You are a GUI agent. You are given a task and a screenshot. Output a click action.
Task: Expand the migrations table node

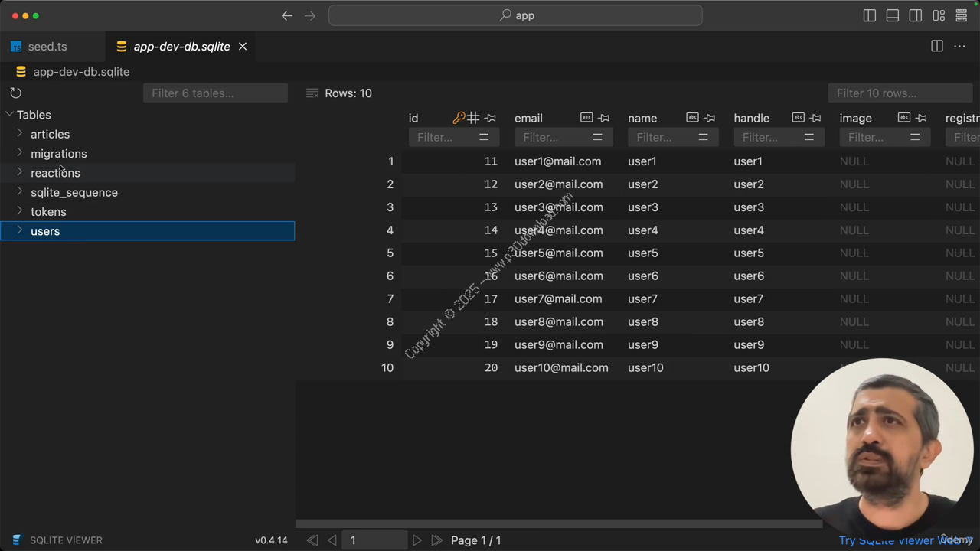pos(20,153)
